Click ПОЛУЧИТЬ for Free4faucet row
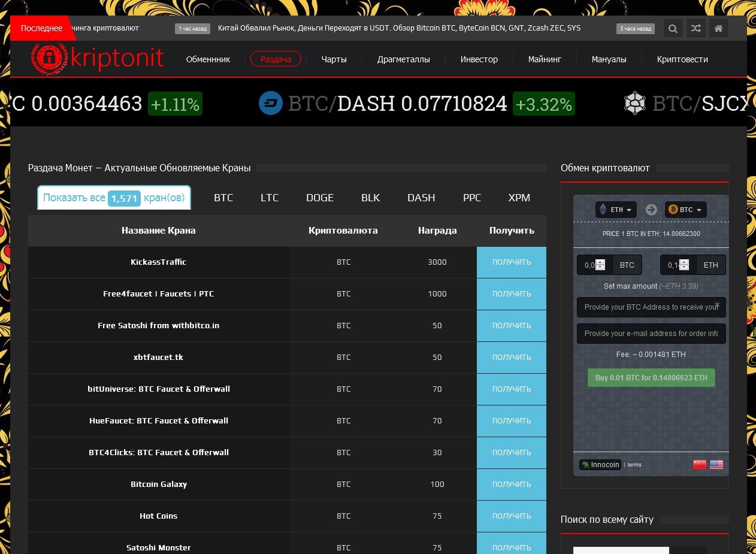The image size is (756, 554). coord(512,294)
